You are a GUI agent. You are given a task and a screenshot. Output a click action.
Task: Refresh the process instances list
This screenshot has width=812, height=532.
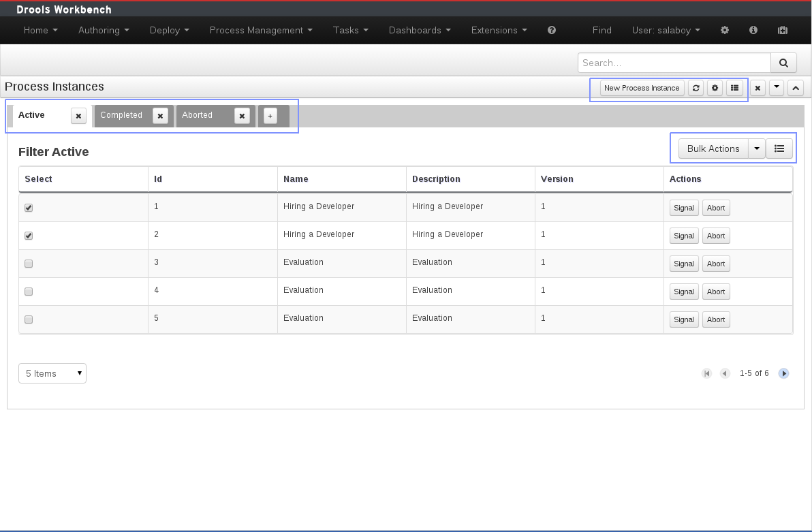pos(696,88)
